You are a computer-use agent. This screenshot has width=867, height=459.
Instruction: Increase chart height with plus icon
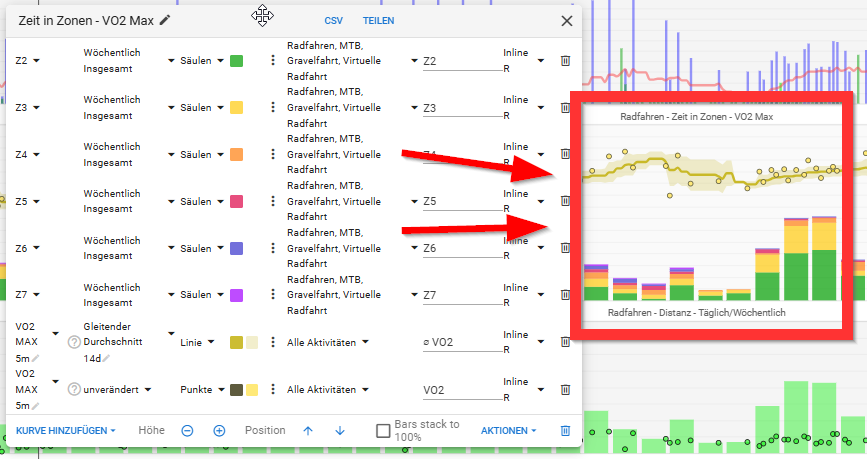(x=219, y=430)
